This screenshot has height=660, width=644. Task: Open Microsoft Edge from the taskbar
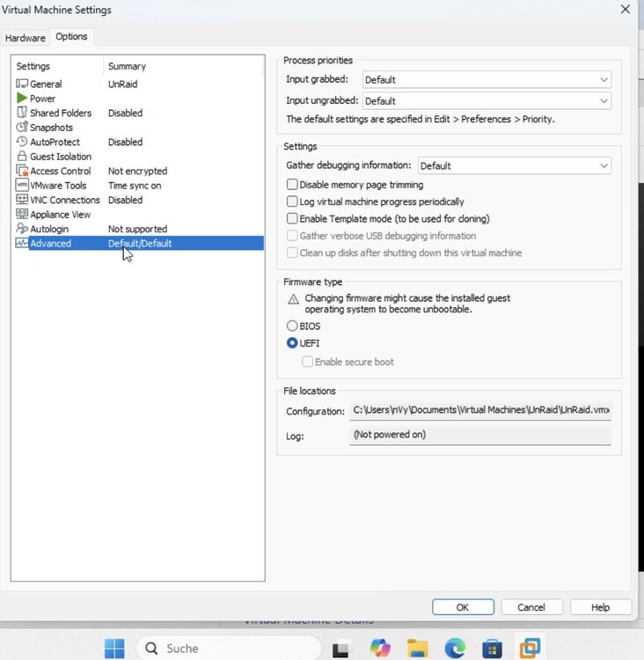pos(455,649)
